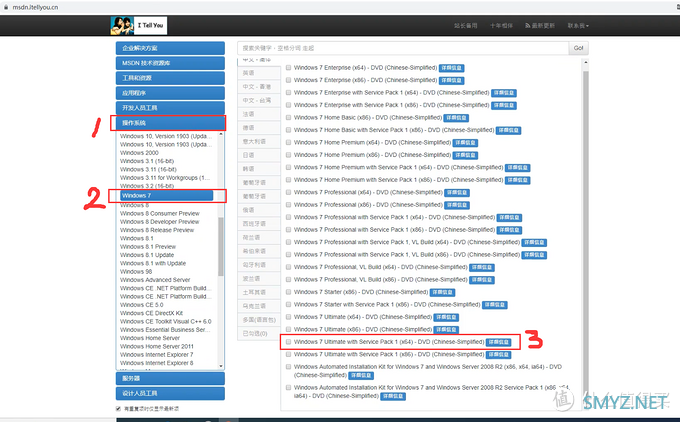Check Windows 7 Home Basic (x86) DVD checkbox
Viewport: 680px width, 422px height.
288,118
